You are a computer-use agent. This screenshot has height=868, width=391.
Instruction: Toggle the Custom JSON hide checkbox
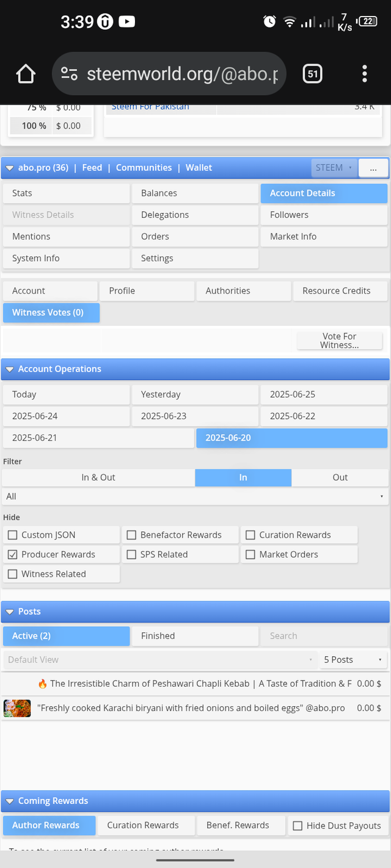coord(12,535)
